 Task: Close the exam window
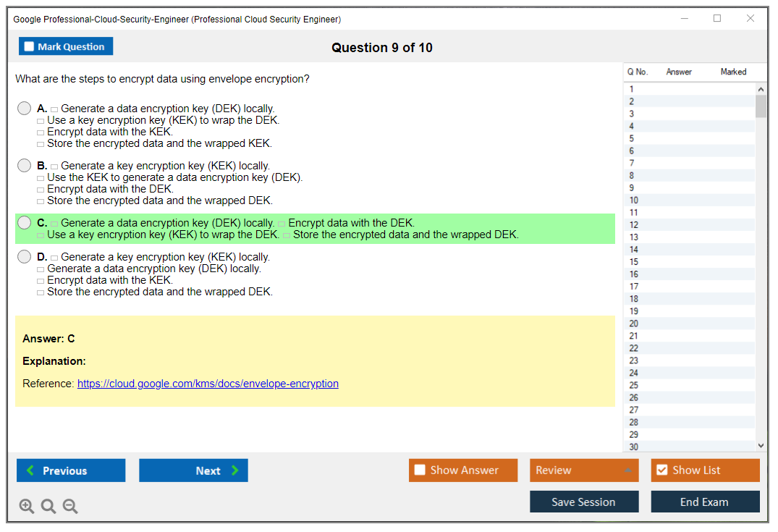coord(750,19)
